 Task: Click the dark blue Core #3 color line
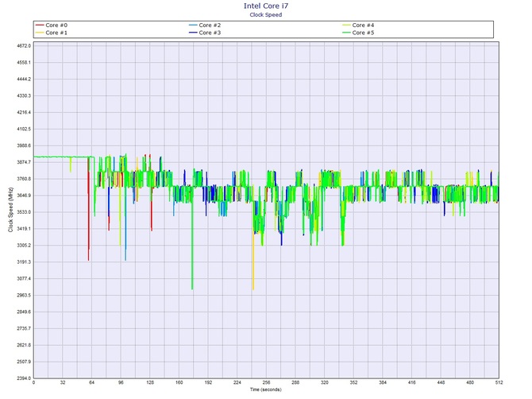193,33
